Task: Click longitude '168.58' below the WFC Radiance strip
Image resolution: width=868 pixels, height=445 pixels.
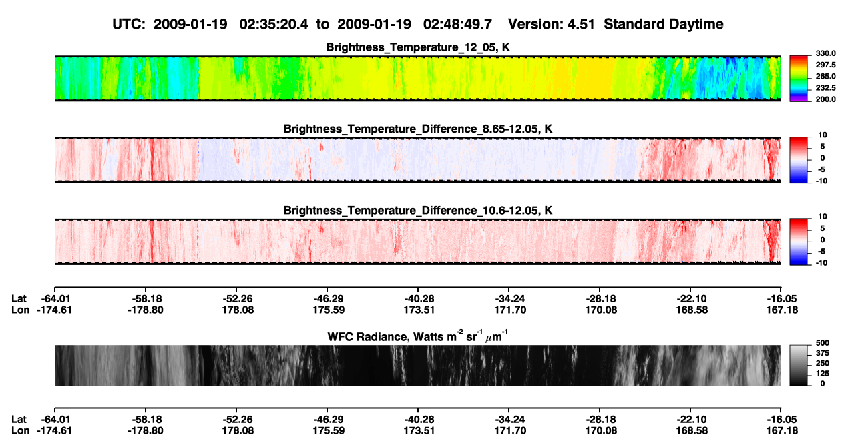Action: point(691,430)
